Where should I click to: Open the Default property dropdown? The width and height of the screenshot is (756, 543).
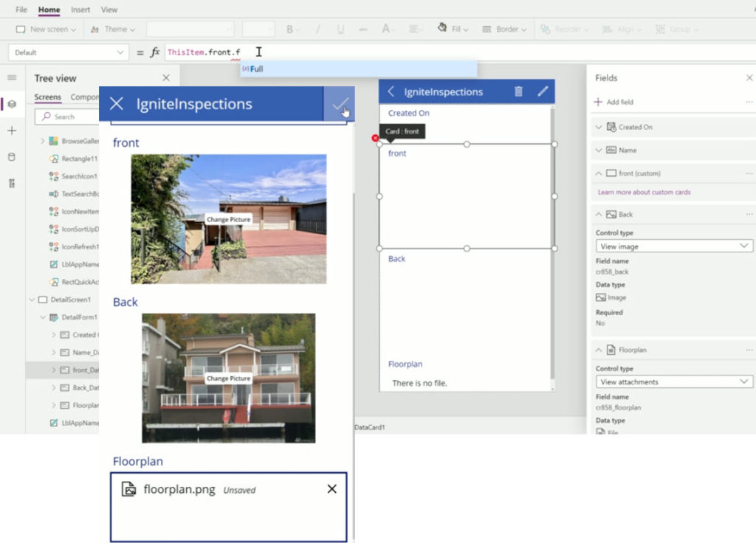point(69,52)
